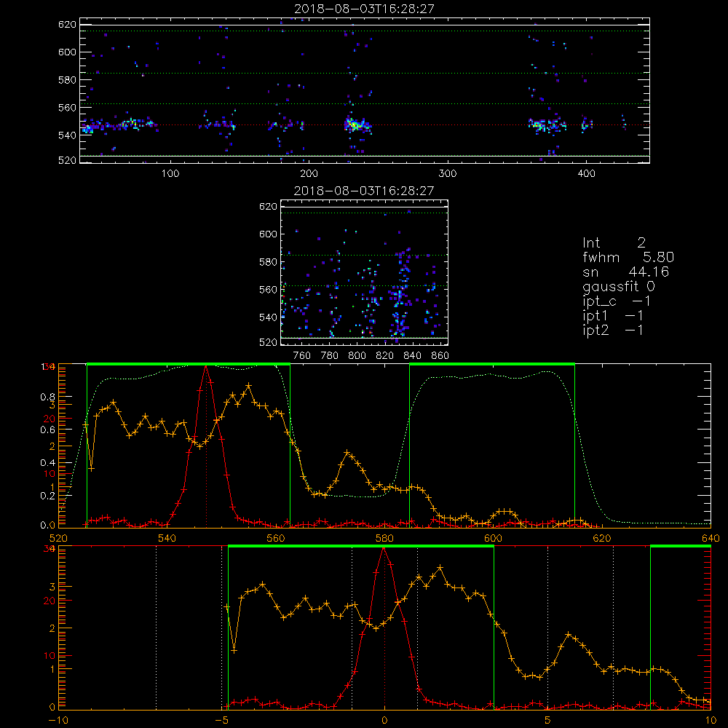Screen dimensions: 728x728
Task: Click x-axis label 860 on middle plot
Action: [440, 356]
